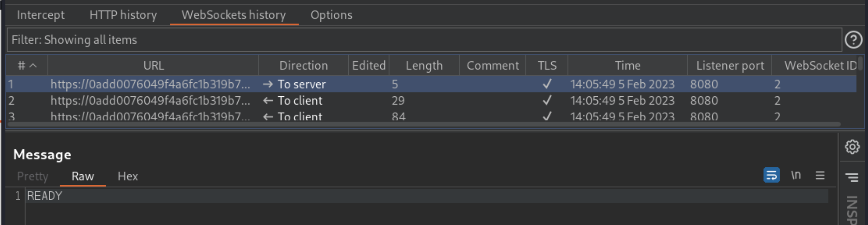Image resolution: width=868 pixels, height=225 pixels.
Task: Toggle word wrap icon in message editor
Action: [x=771, y=175]
